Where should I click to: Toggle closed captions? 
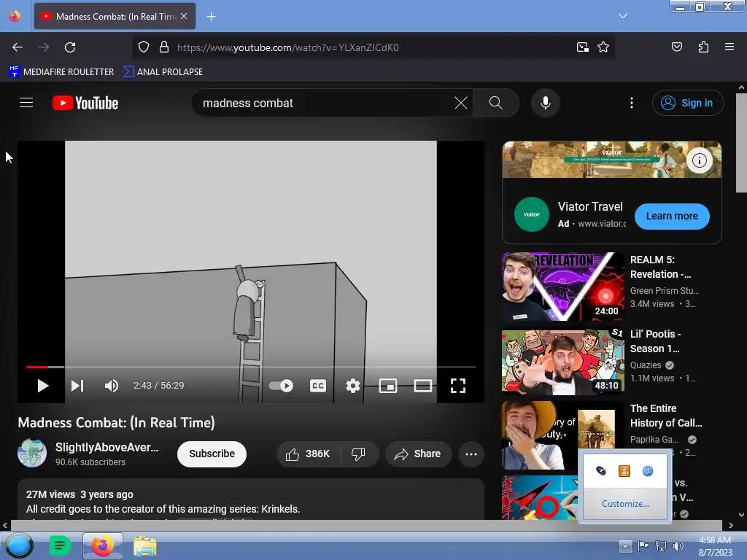318,386
